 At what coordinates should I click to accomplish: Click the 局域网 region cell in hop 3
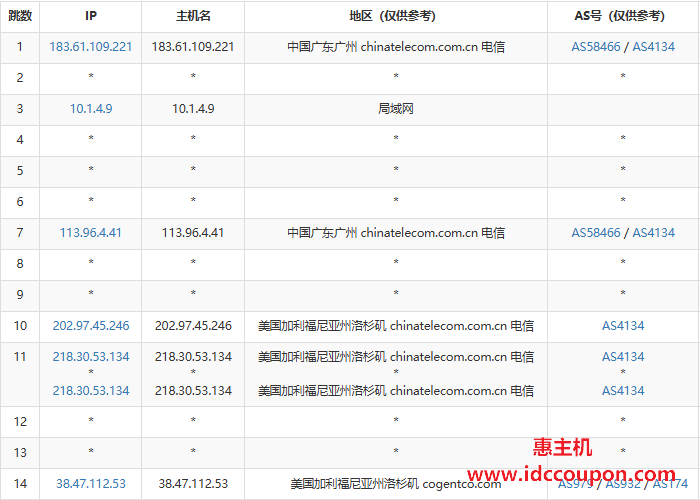pos(396,108)
